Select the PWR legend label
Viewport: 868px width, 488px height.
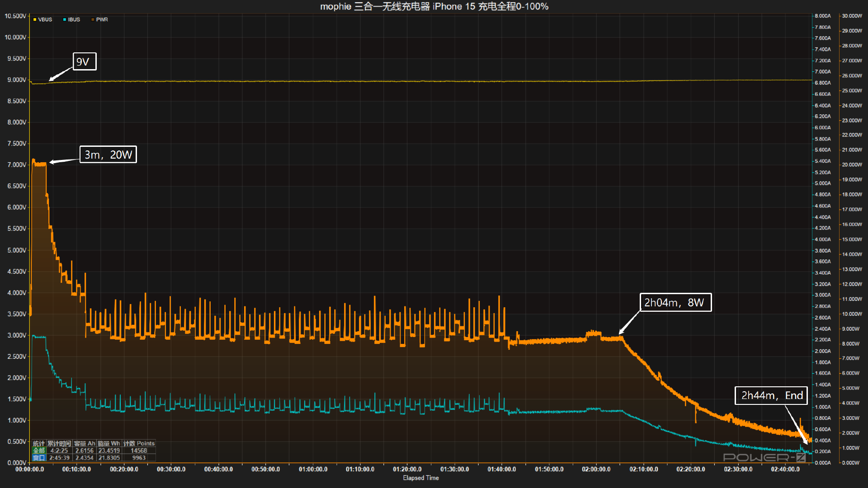pos(102,19)
